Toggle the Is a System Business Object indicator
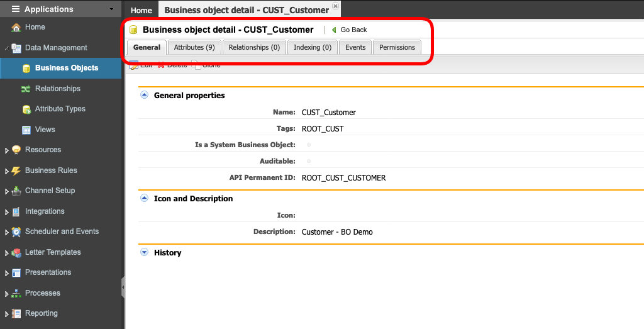Viewport: 644px width, 329px height. click(308, 145)
